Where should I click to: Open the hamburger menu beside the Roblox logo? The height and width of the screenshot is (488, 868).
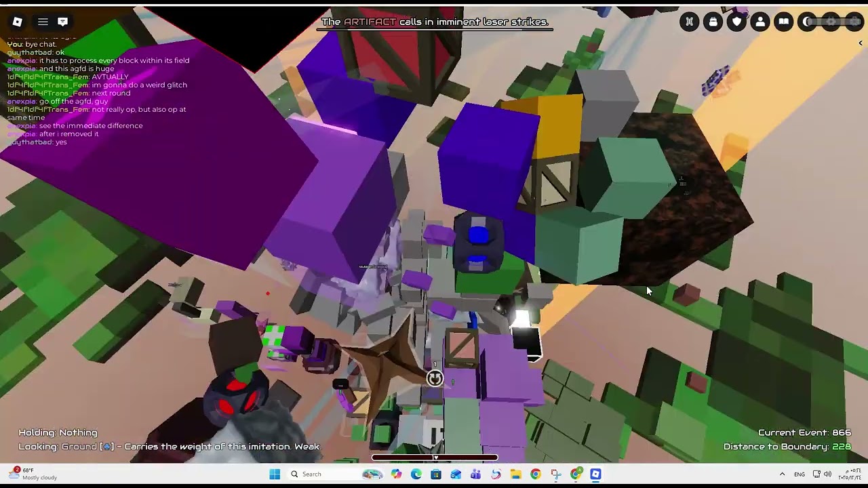coord(43,22)
